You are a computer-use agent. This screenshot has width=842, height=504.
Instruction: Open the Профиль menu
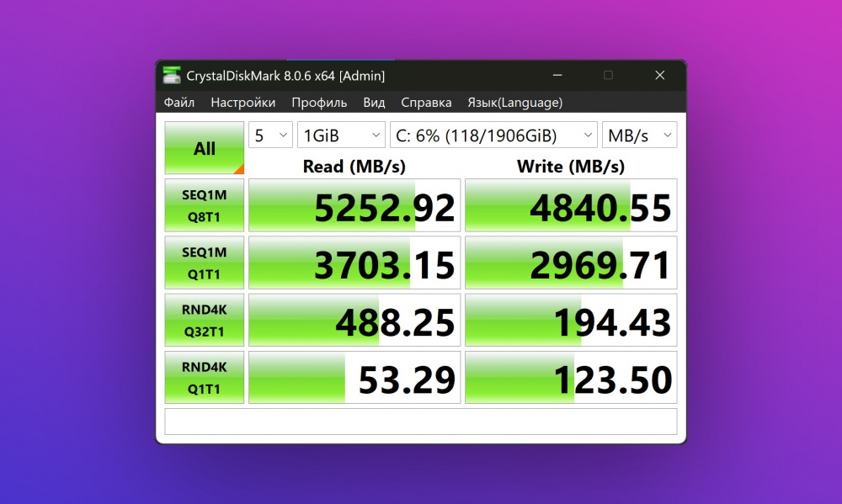pos(319,103)
